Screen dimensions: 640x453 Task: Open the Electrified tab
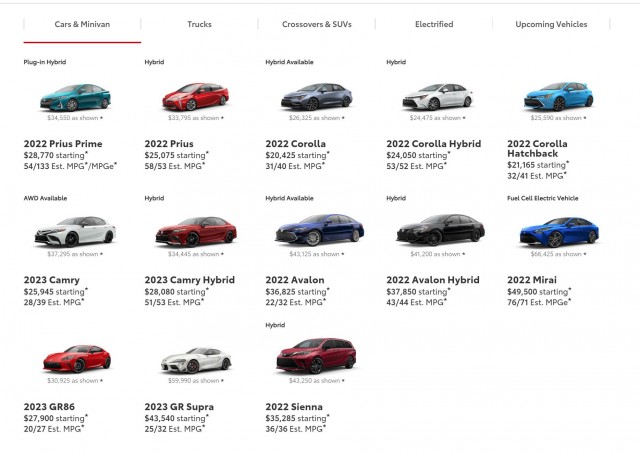coord(434,24)
